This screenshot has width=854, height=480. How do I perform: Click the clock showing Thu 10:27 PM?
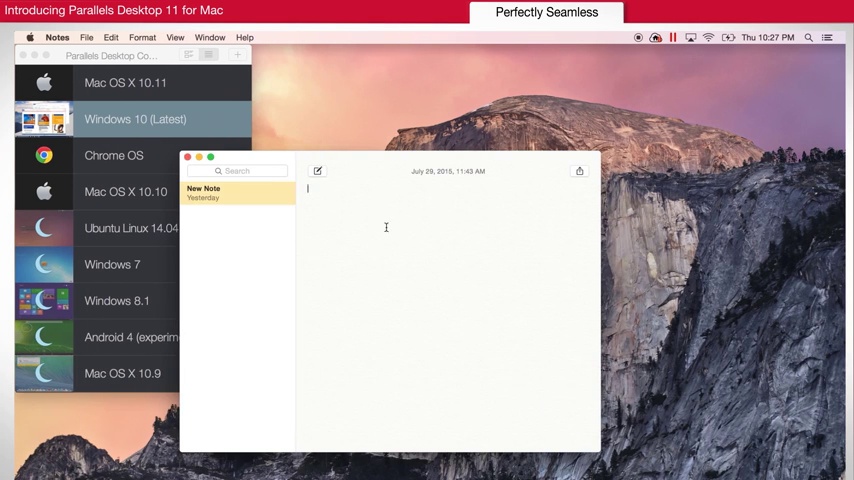coord(768,38)
